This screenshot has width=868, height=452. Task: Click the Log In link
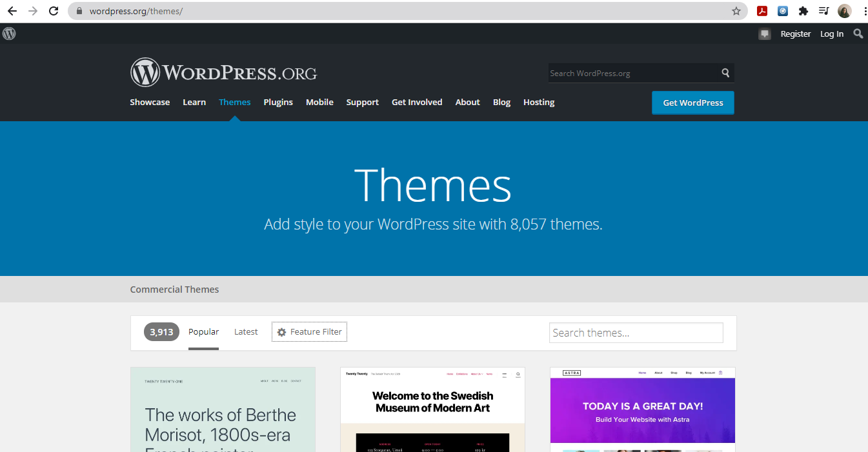tap(832, 34)
